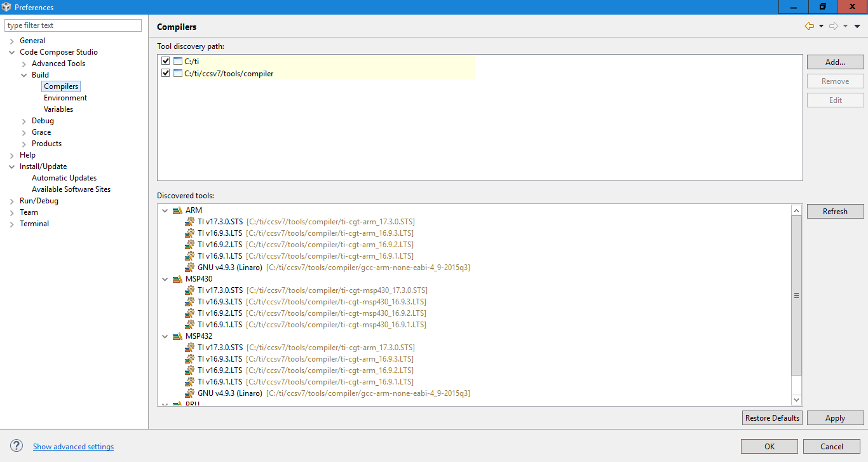868x462 pixels.
Task: Collapse the ARM group in Discovered tools
Action: [x=165, y=210]
